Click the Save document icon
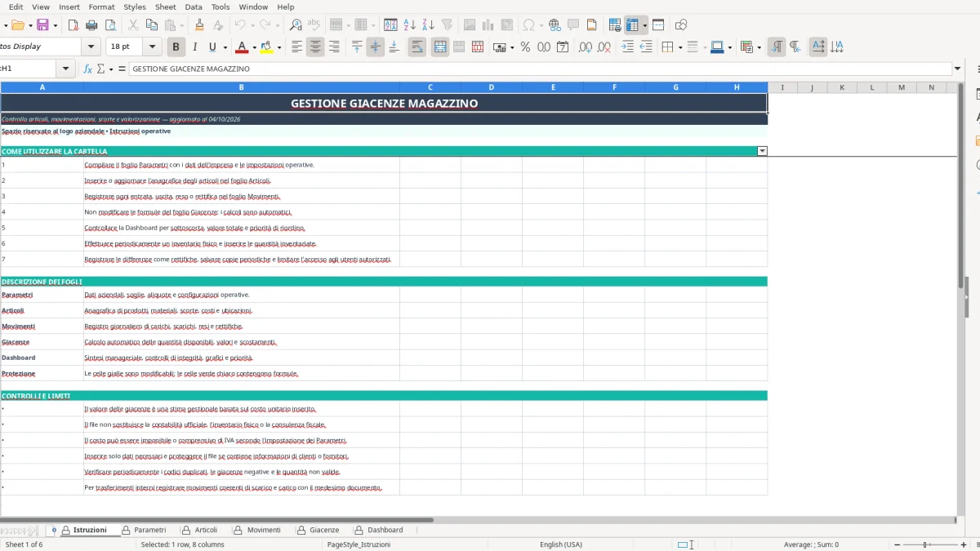 point(42,25)
